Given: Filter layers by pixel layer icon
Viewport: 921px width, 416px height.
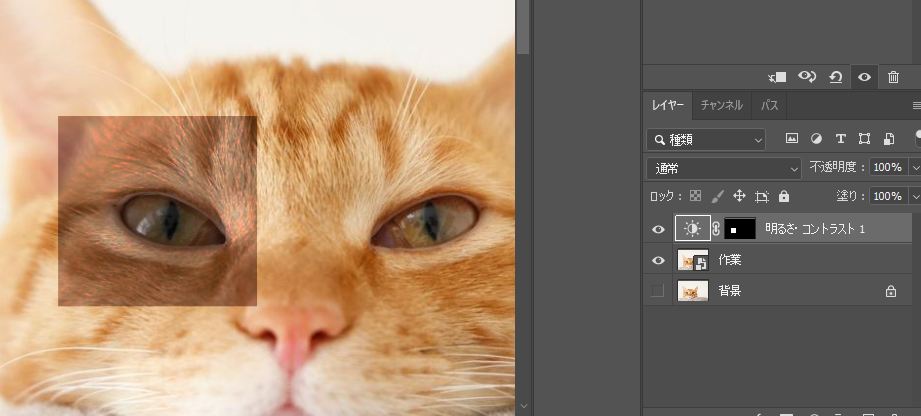Looking at the screenshot, I should click(792, 139).
